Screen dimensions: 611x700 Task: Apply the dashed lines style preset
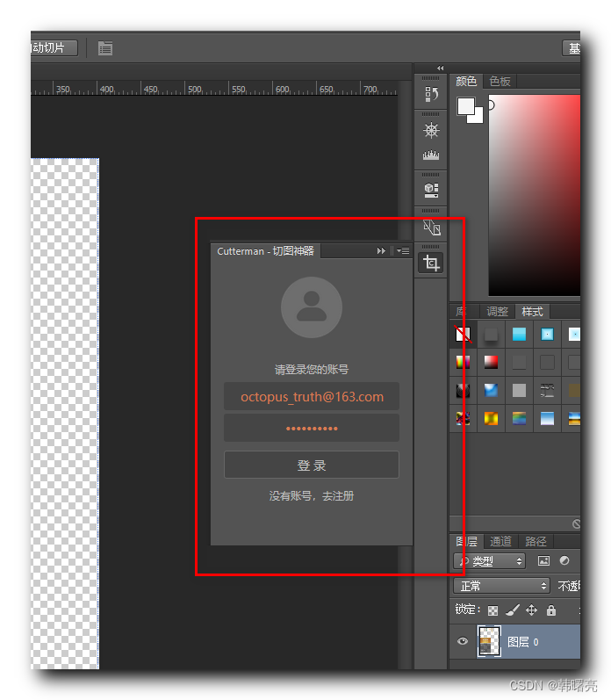[547, 391]
